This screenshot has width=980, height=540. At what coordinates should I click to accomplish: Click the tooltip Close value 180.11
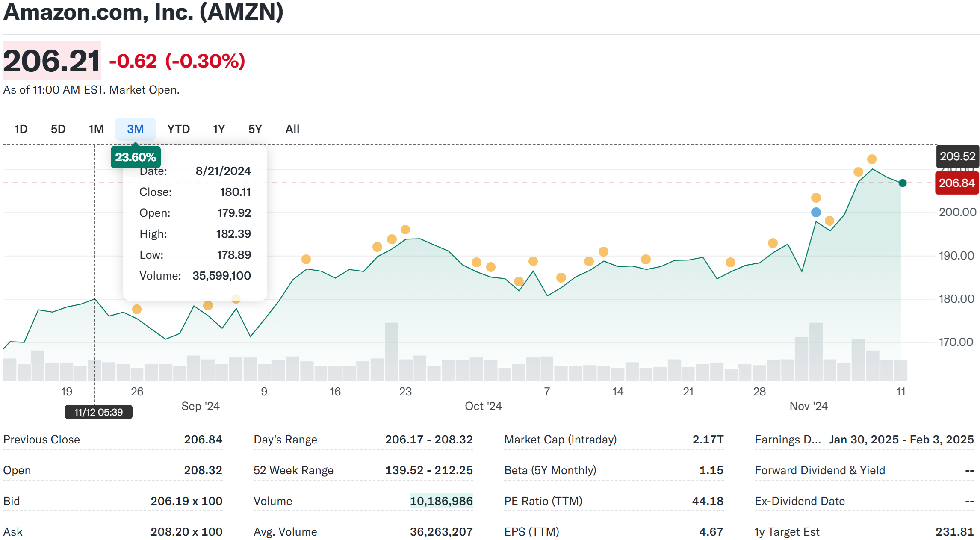pyautogui.click(x=236, y=192)
